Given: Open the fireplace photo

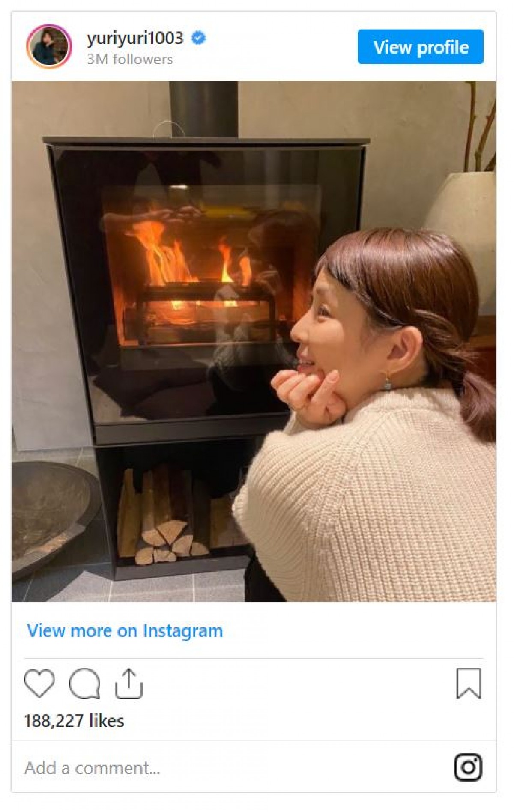Looking at the screenshot, I should tap(254, 341).
